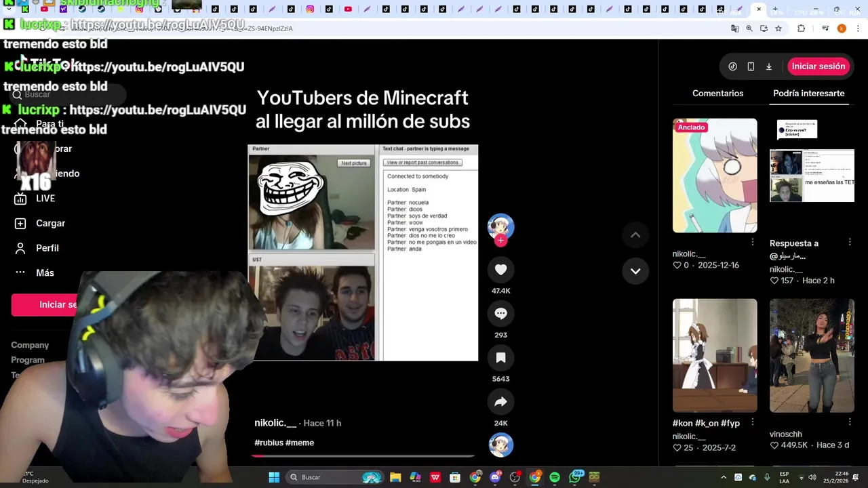Screen dimensions: 868x488
Task: Open the comments icon showing 293
Action: [x=500, y=314]
